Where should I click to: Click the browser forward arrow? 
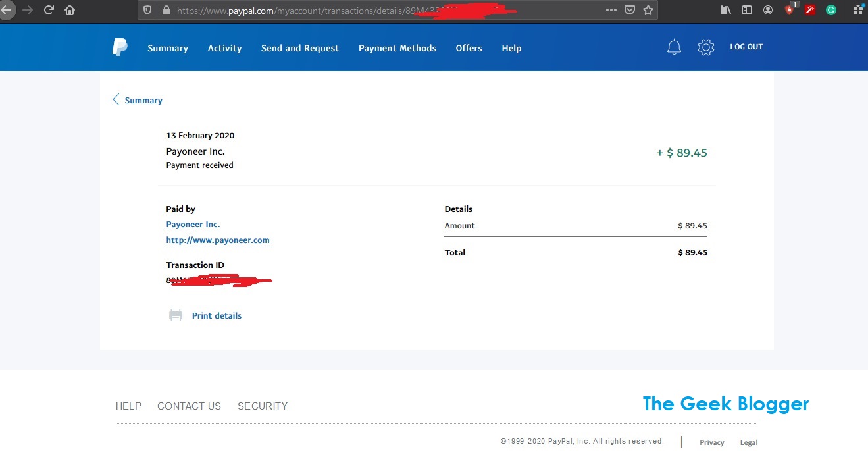point(28,10)
